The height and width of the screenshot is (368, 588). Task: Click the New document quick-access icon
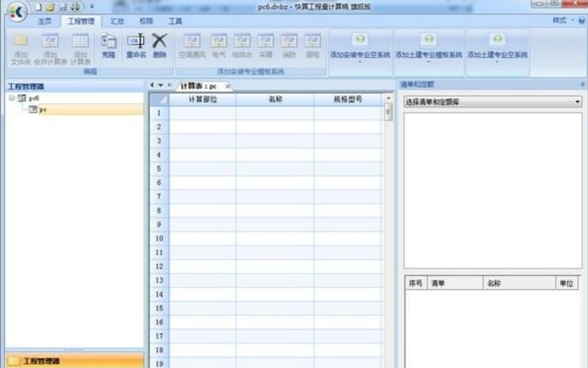pyautogui.click(x=38, y=7)
